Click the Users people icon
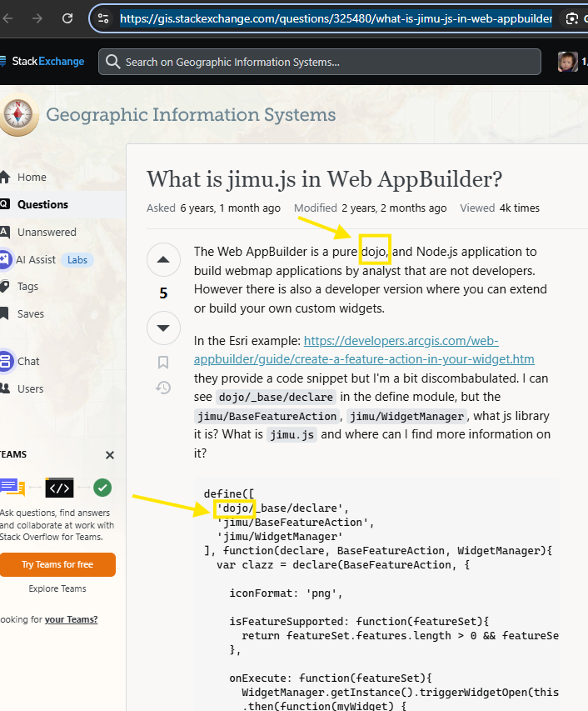This screenshot has height=711, width=588. coord(4,388)
